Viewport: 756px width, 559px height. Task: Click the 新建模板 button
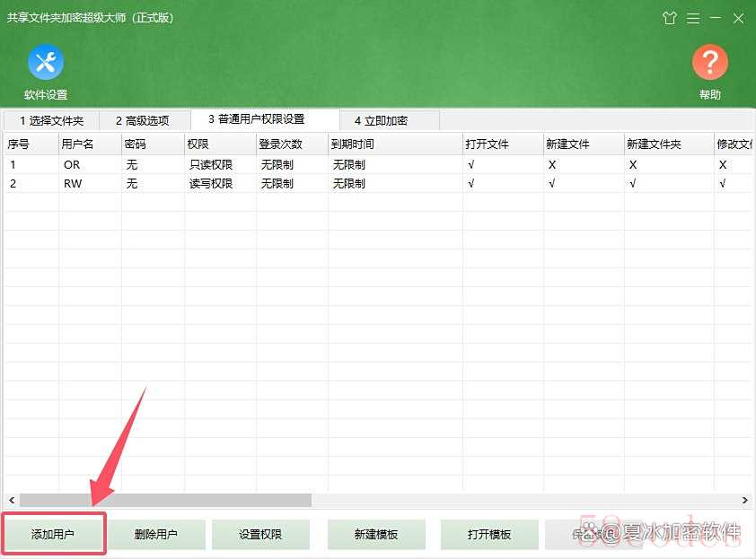pos(376,534)
